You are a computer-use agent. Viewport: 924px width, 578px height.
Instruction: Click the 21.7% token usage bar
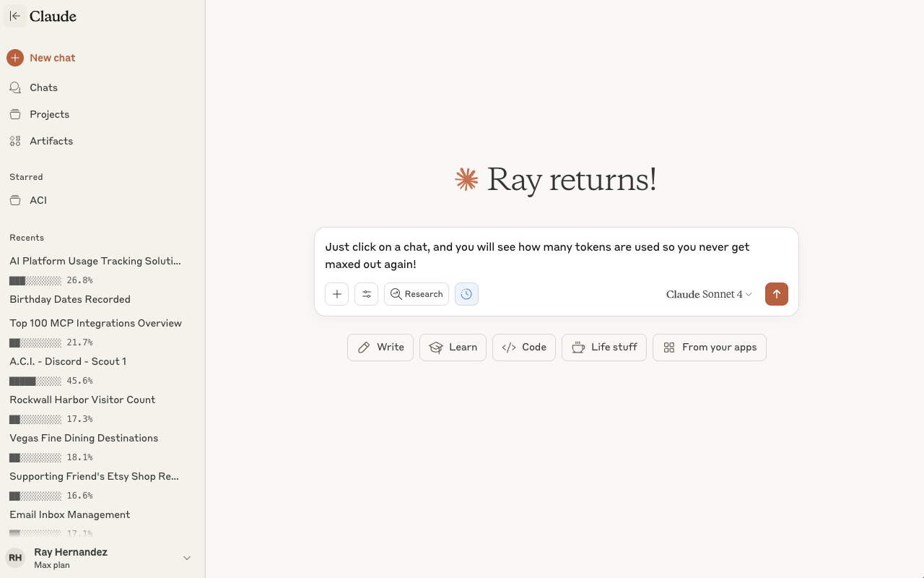(x=35, y=342)
